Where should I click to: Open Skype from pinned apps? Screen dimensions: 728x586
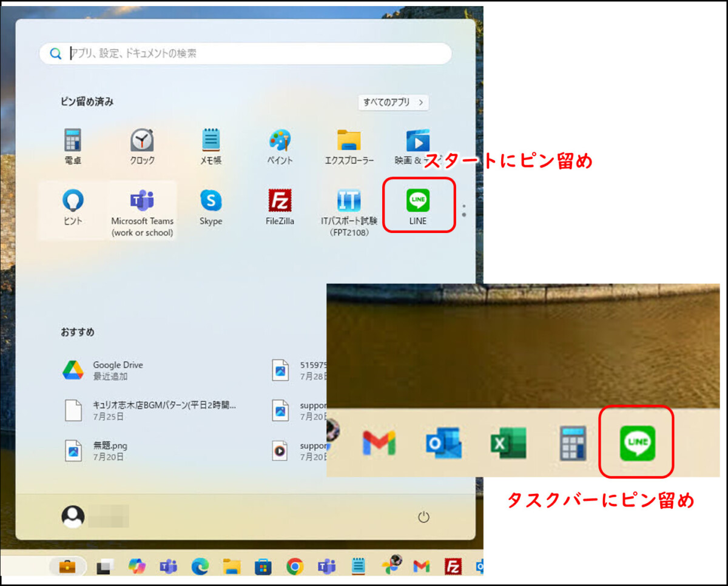click(211, 207)
